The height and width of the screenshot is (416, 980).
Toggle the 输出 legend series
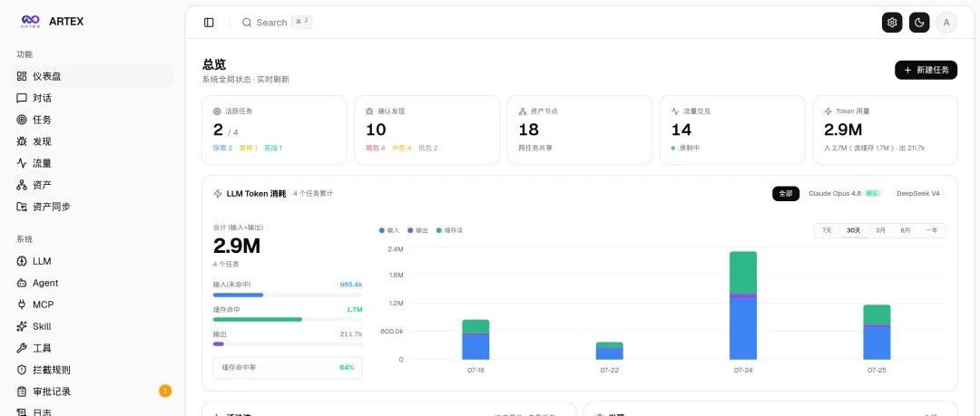(x=418, y=230)
